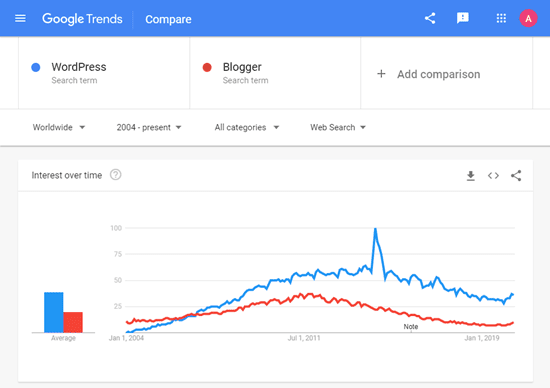Select the Blogger search term box

pyautogui.click(x=275, y=73)
